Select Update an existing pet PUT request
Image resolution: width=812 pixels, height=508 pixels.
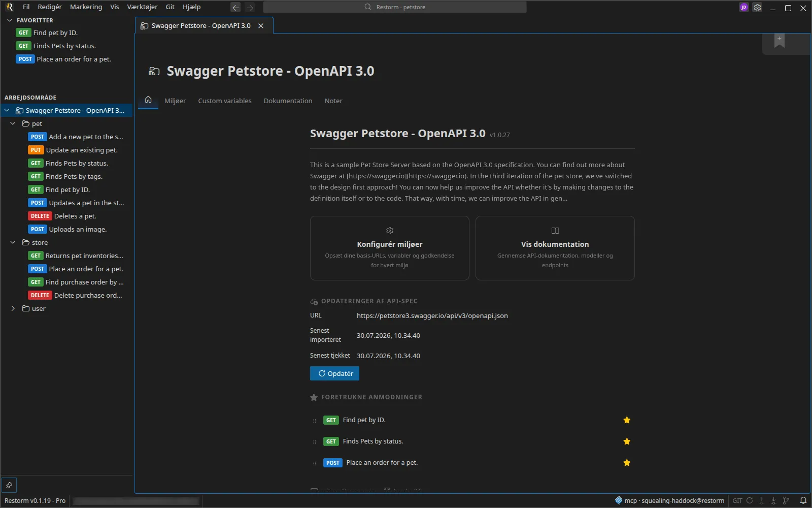pos(73,150)
